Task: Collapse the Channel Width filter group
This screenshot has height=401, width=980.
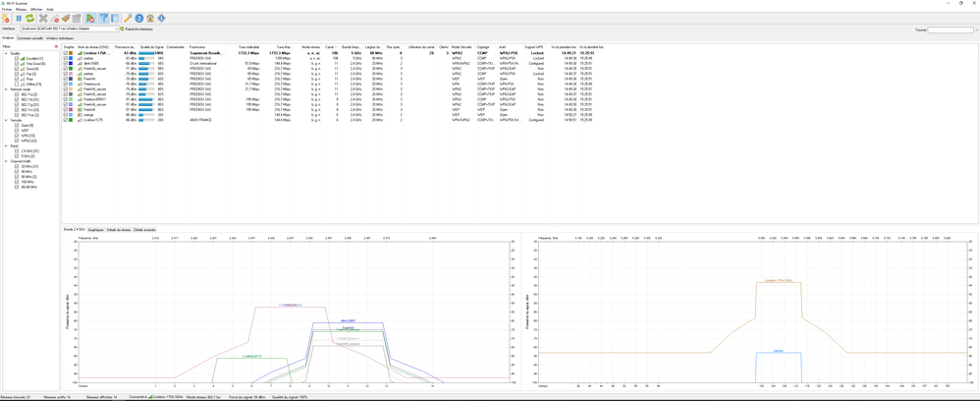Action: point(6,161)
